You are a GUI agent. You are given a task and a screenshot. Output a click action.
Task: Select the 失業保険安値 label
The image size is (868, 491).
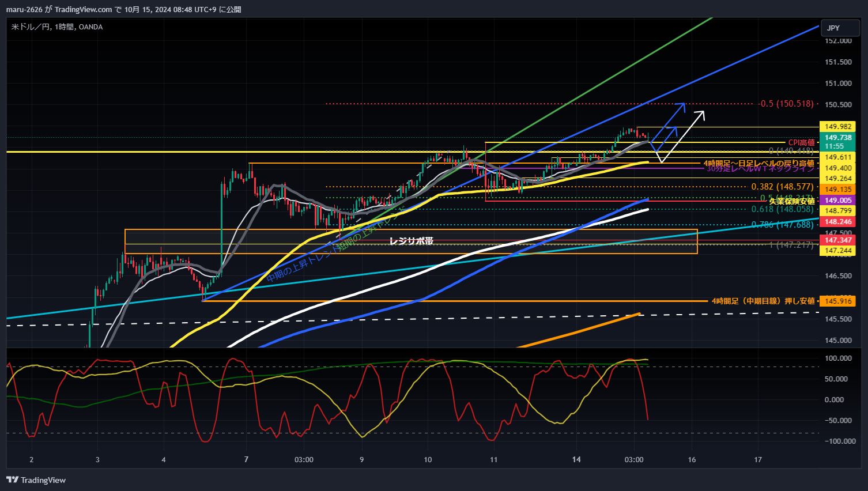(792, 201)
